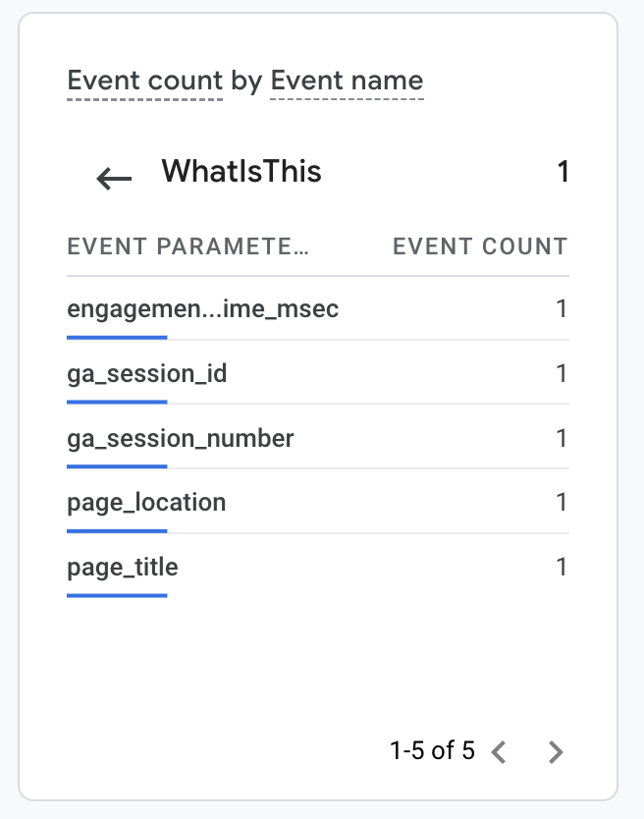Open the Event count metric selector
This screenshot has width=644, height=819.
coord(144,81)
